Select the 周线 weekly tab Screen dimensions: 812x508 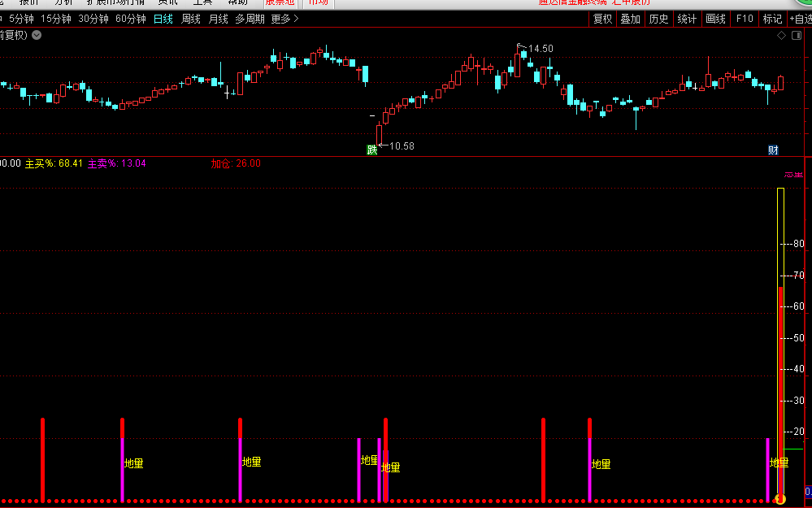pyautogui.click(x=191, y=19)
